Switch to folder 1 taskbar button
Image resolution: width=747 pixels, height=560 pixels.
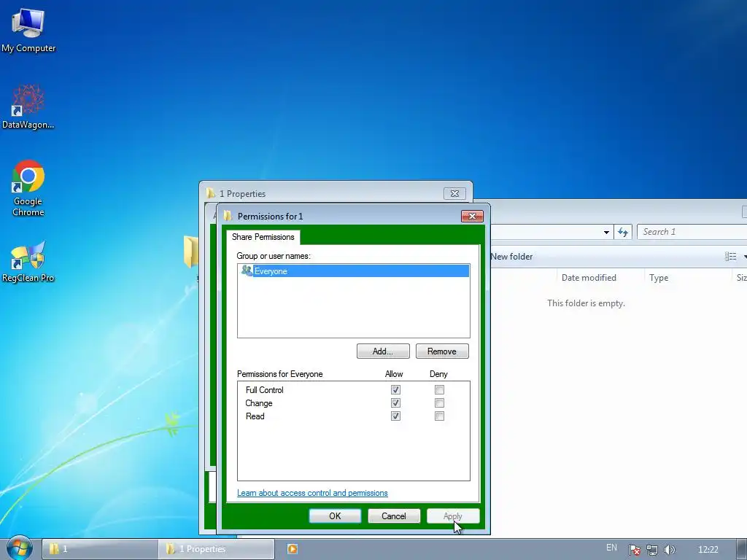pos(99,549)
